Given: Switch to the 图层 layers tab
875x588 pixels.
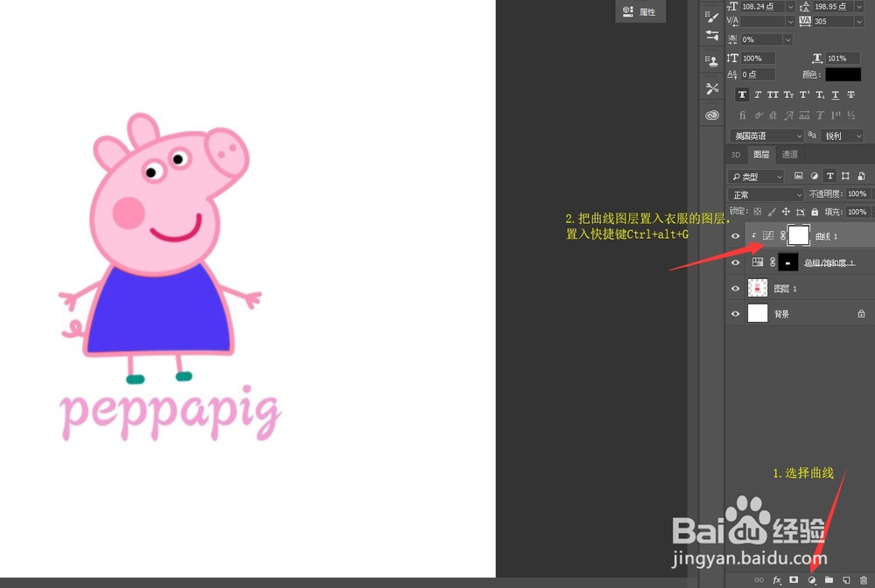Looking at the screenshot, I should 761,155.
